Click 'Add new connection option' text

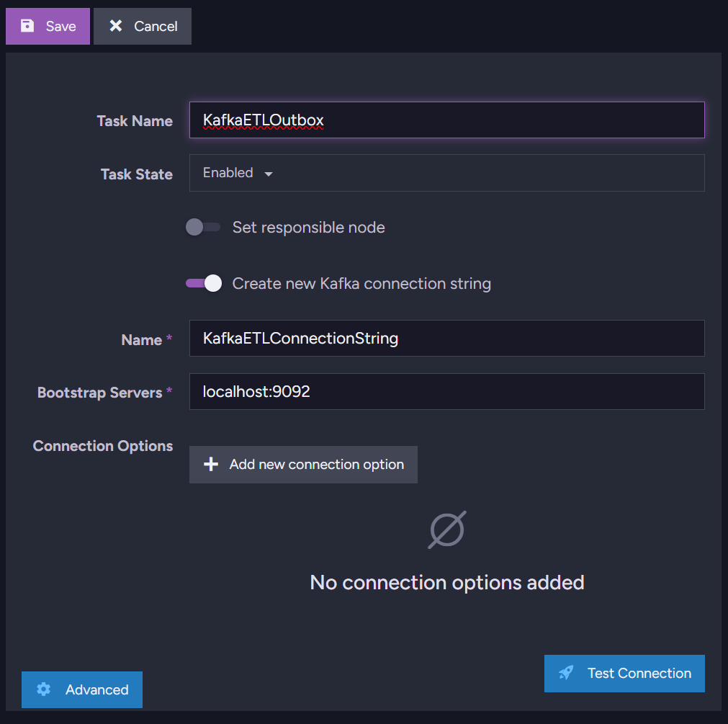[x=316, y=465]
